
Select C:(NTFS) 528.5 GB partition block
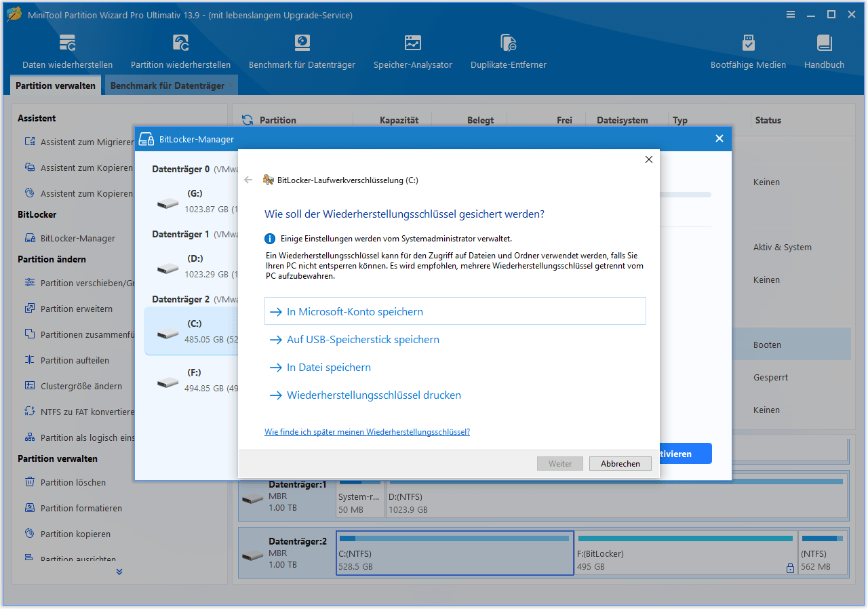tap(455, 553)
